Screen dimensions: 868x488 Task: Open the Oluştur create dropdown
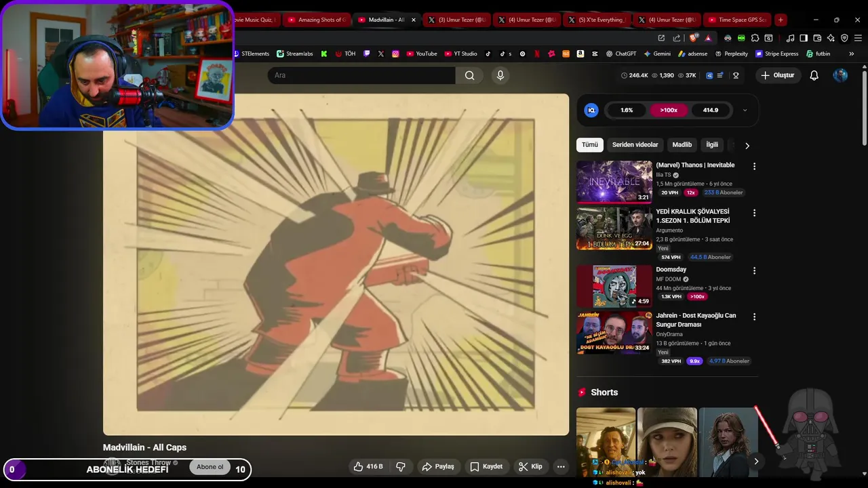[778, 75]
